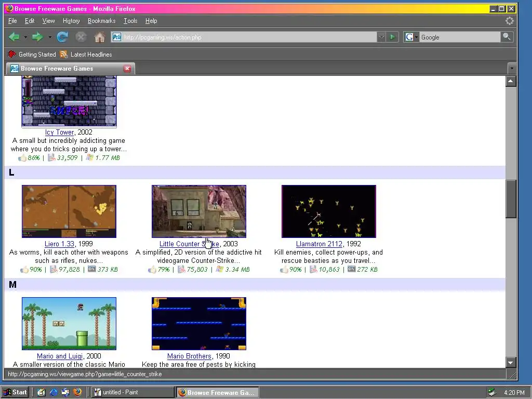Click the Llamatron 2112 screenshot thumbnail
Image resolution: width=532 pixels, height=399 pixels.
coord(329,211)
